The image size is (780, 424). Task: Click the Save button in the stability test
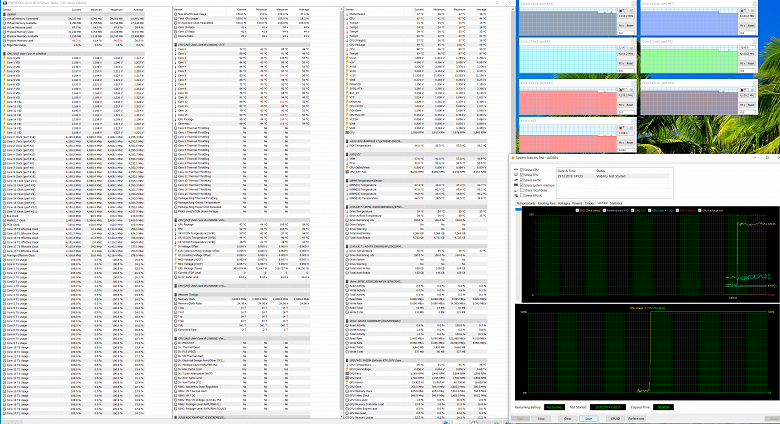click(x=588, y=419)
